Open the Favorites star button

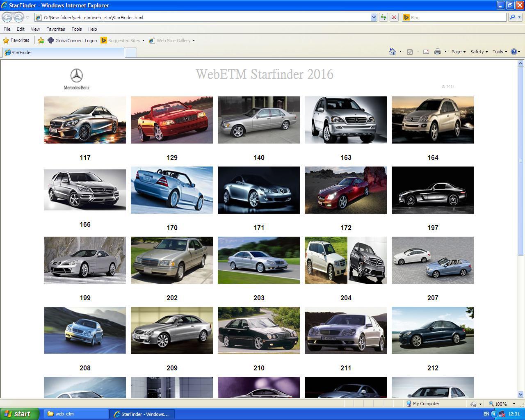point(16,40)
